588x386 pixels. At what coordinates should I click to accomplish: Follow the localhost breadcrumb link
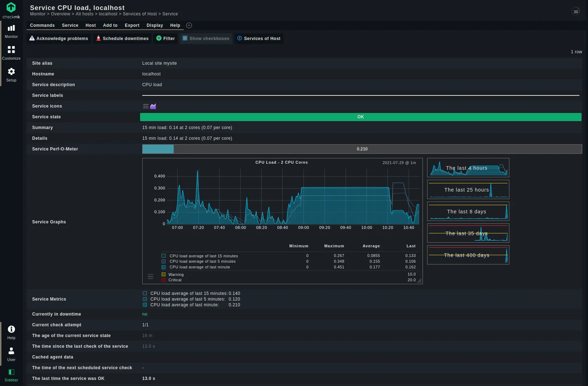pos(108,14)
